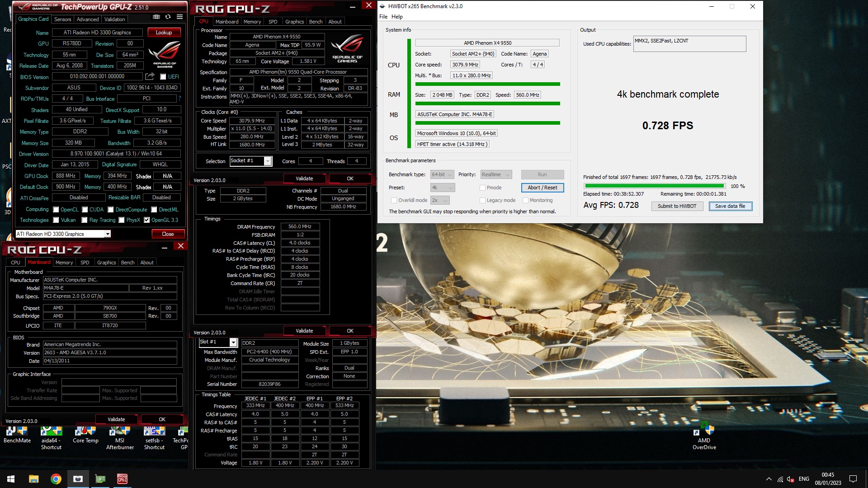This screenshot has width=868, height=488.
Task: Toggle Ray Tracing checkbox in GPU-Z
Action: click(85, 220)
